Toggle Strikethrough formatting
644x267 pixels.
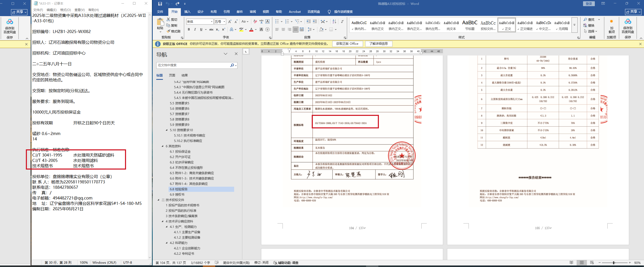click(x=211, y=29)
